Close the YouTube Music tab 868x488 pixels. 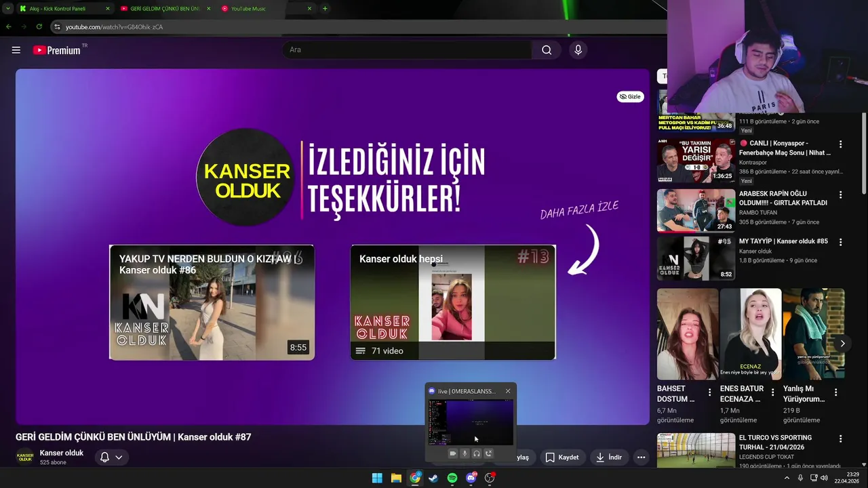[x=309, y=9]
